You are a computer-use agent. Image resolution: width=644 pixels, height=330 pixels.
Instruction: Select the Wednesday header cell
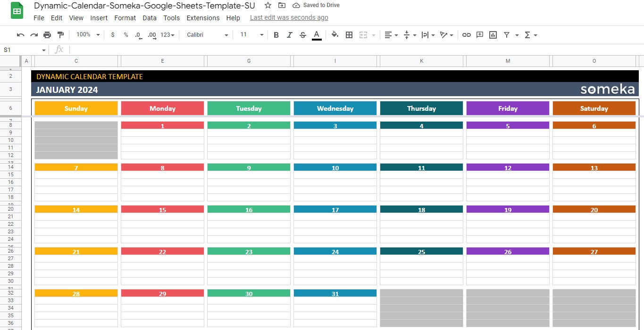coord(335,108)
